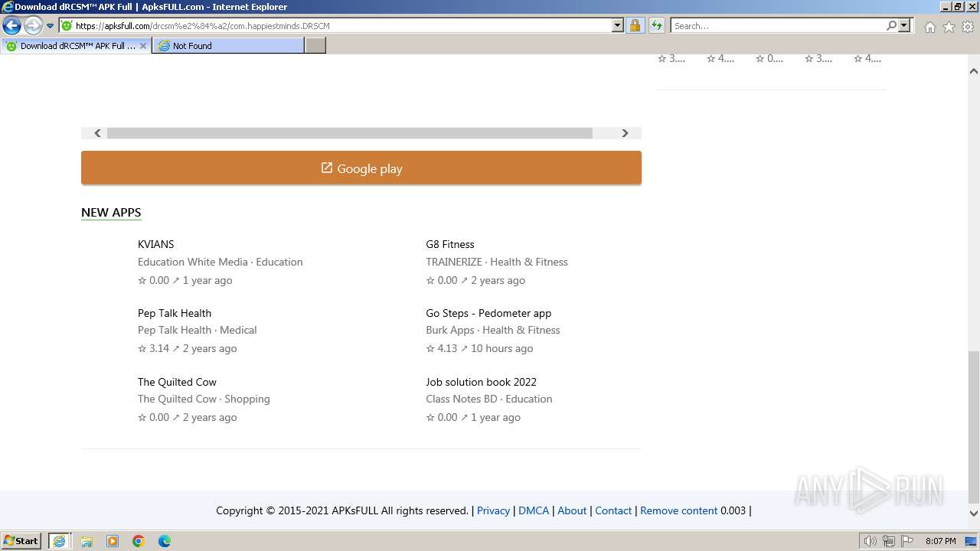Restore down the Internet Explorer window
This screenshot has width=980, height=551.
coord(958,7)
